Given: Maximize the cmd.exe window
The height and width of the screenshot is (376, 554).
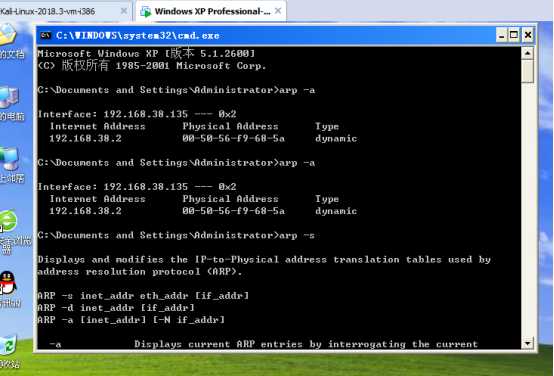Looking at the screenshot, I should 514,35.
